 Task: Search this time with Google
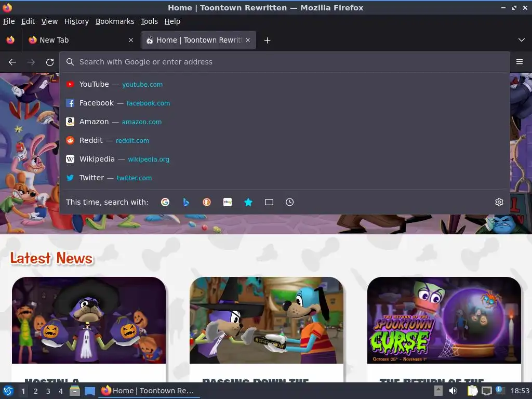tap(165, 202)
